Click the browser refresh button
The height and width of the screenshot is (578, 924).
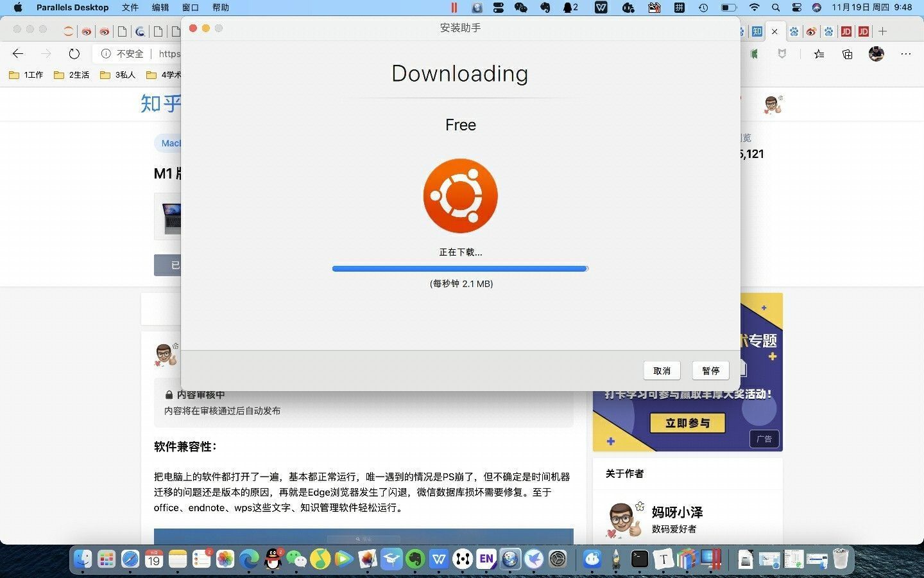click(x=74, y=54)
